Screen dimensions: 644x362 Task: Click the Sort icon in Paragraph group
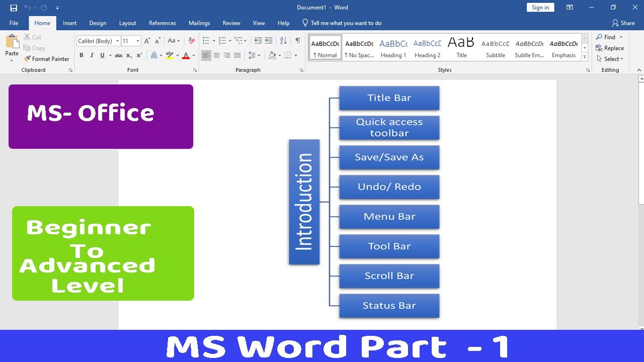click(283, 41)
